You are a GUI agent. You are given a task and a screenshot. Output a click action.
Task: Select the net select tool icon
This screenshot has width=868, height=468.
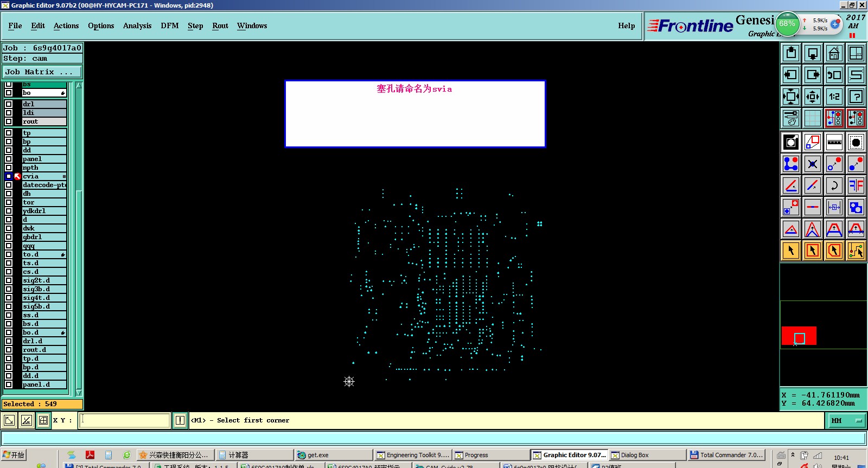click(x=856, y=251)
